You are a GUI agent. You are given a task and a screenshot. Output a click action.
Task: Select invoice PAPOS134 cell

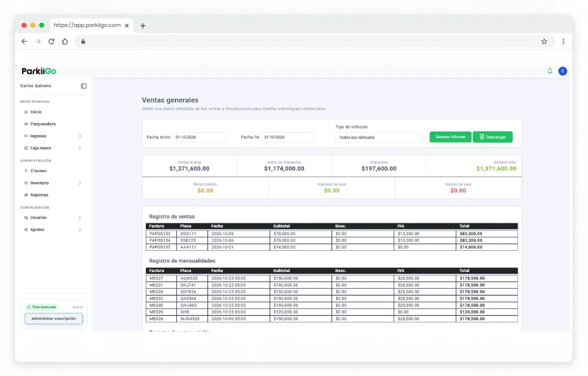coord(161,241)
